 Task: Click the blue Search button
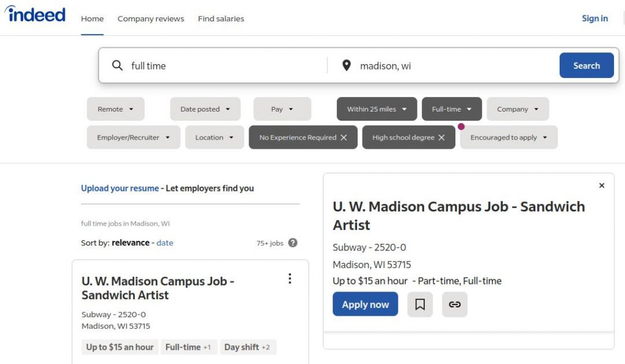pos(587,65)
